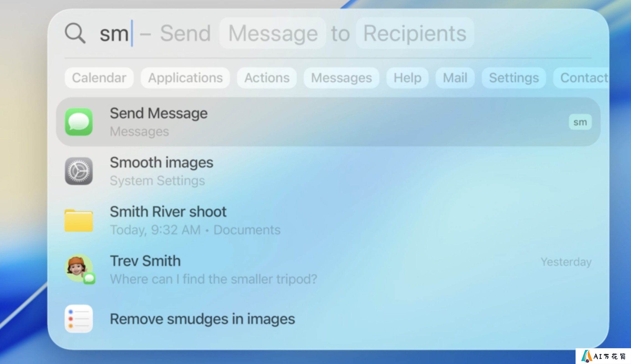Viewport: 631px width, 364px height.
Task: Click 'Today, 9:32 AM • Documents' subtitle
Action: 195,230
